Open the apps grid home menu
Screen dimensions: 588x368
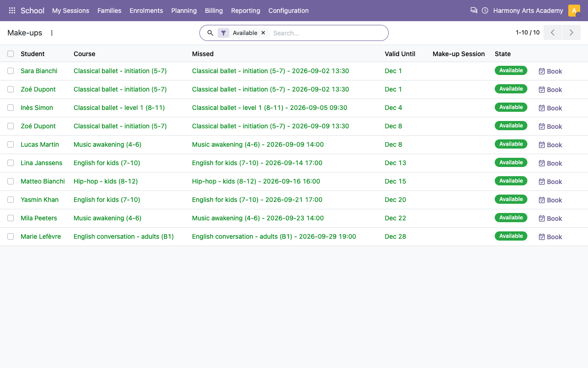pyautogui.click(x=12, y=11)
